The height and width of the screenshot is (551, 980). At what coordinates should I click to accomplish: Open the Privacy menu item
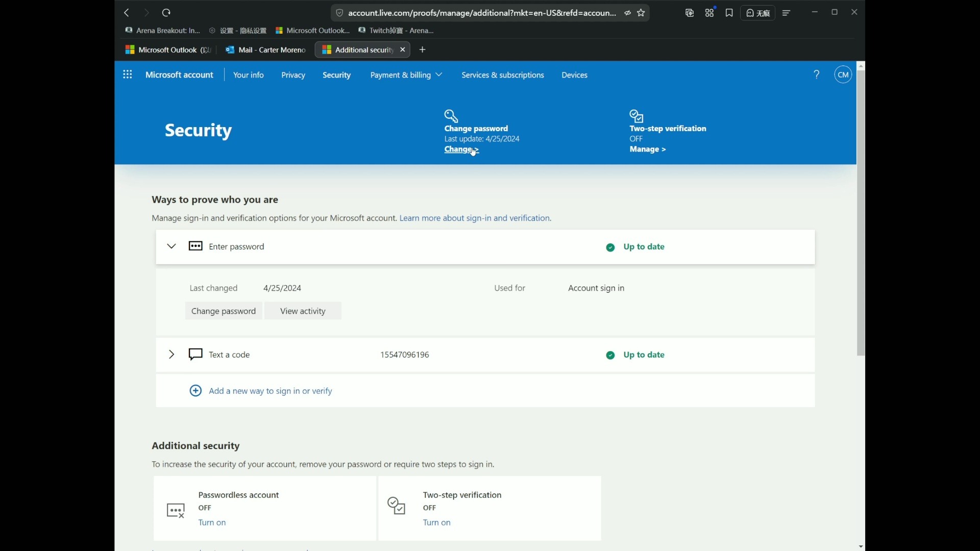coord(293,75)
